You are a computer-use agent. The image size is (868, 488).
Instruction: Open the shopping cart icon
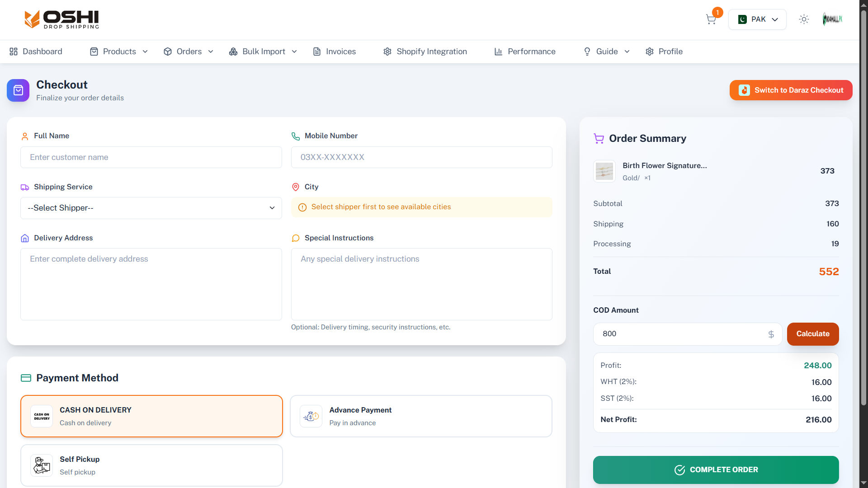pos(711,19)
